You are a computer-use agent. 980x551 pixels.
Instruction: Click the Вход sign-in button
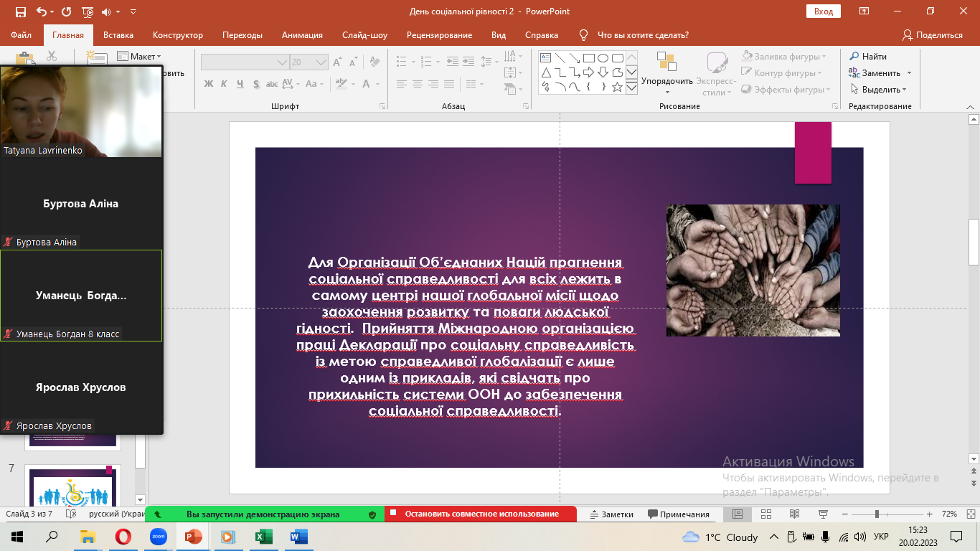(x=824, y=11)
